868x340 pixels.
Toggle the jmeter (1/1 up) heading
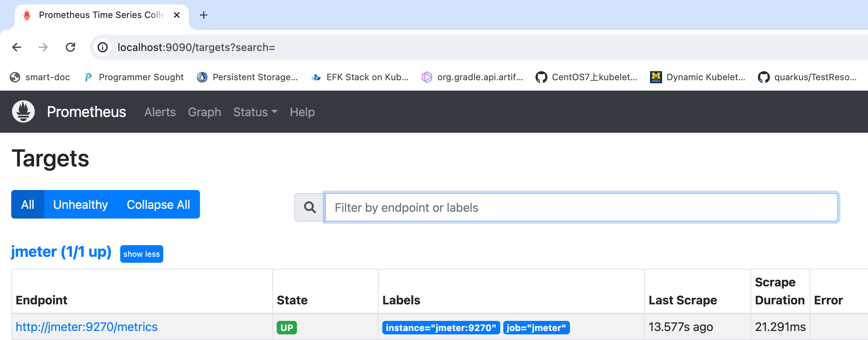(x=61, y=252)
